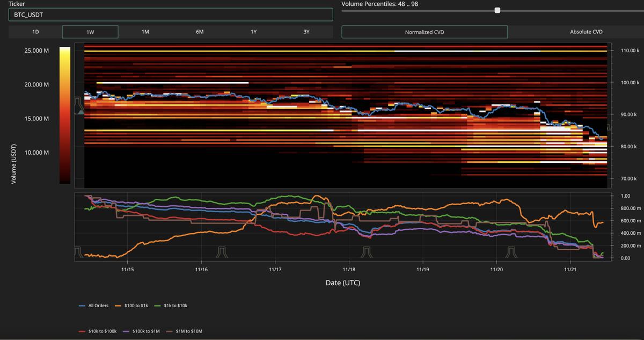The image size is (644, 340).
Task: Hide the $10k to $100k legend series
Action: point(102,331)
